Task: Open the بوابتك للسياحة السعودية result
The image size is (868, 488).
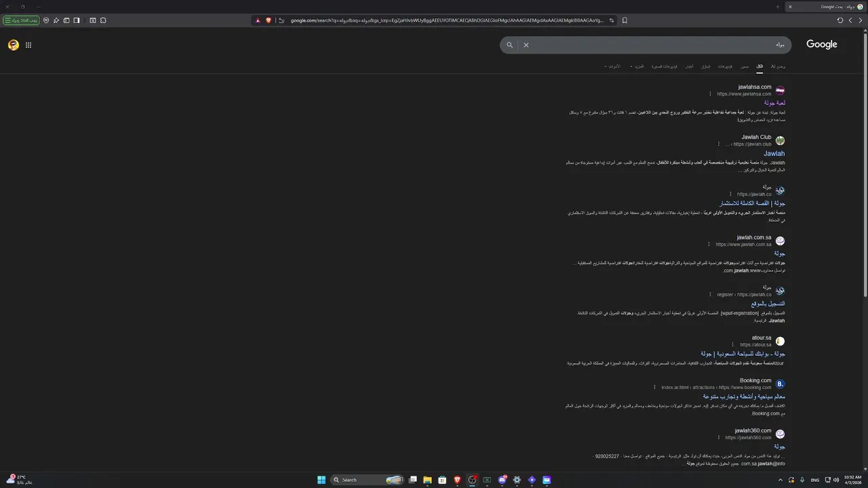Action: tap(743, 354)
